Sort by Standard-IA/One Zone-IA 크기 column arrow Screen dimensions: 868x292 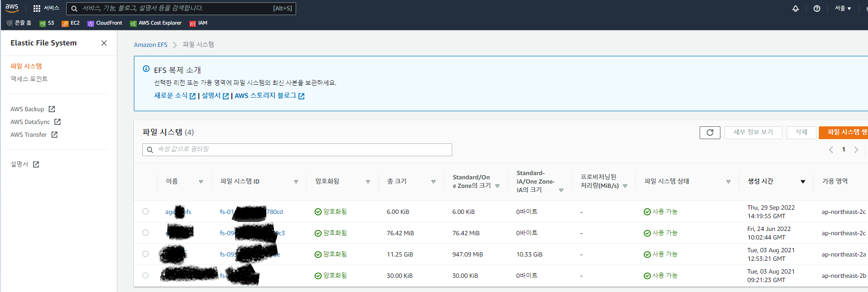[561, 190]
